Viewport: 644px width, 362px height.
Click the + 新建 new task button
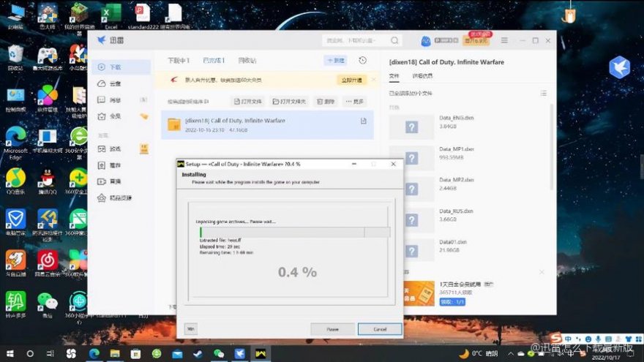tap(336, 60)
